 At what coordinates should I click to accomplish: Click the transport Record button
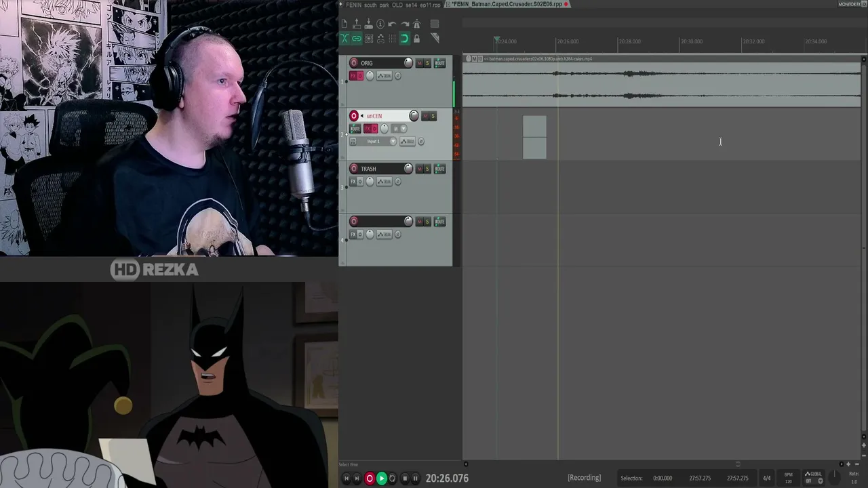click(370, 479)
